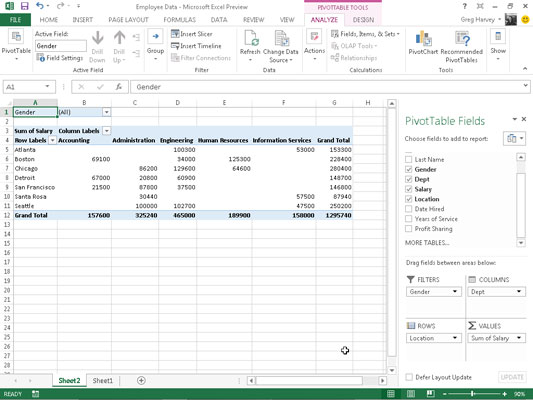Click the zoom slider handle

[x=472, y=394]
